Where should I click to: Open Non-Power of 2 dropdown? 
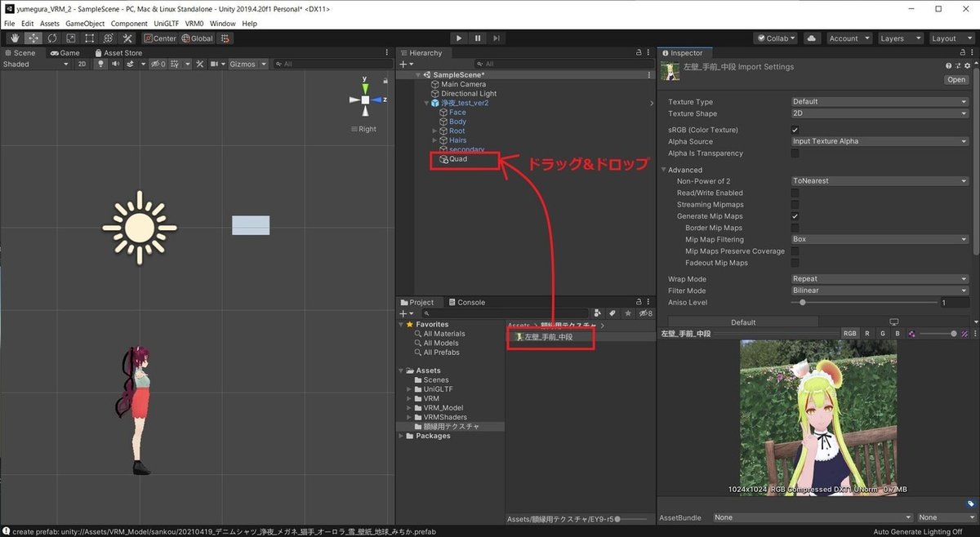(x=880, y=180)
